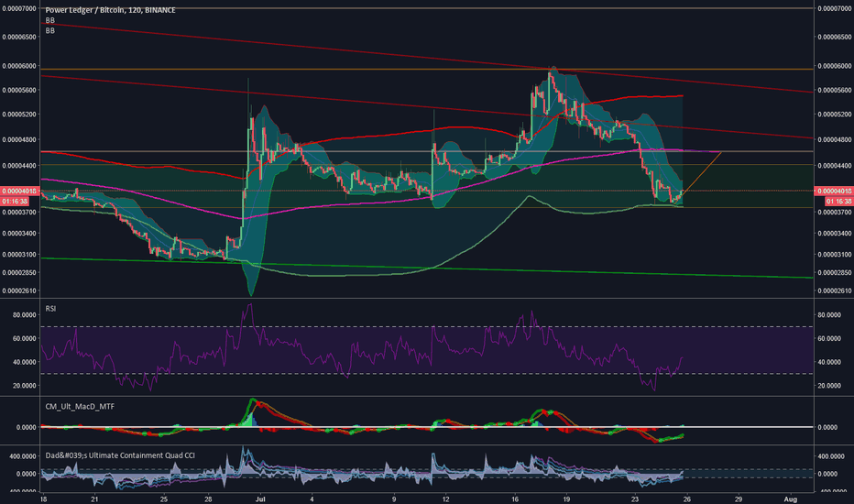854x504 pixels.
Task: Click the Power Ledger / Bitcoin symbol title
Action: [110, 10]
